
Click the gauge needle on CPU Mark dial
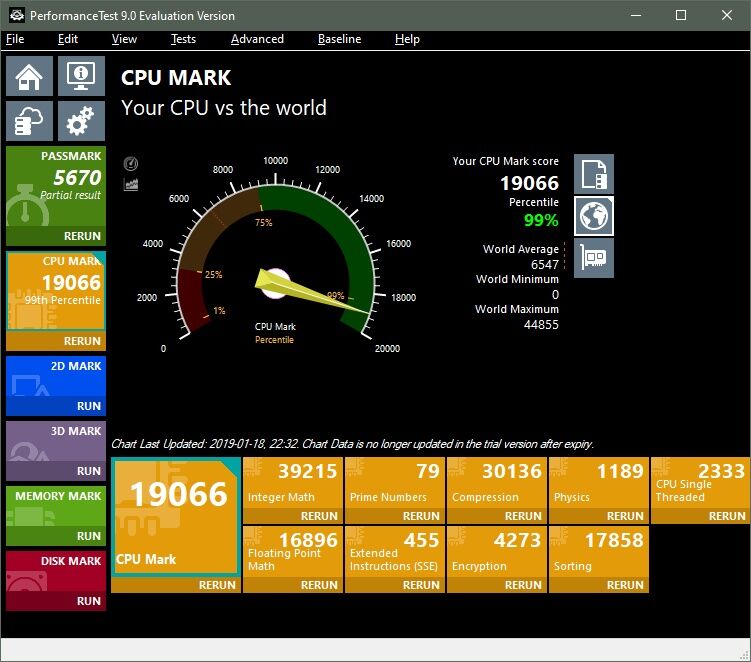(x=311, y=292)
